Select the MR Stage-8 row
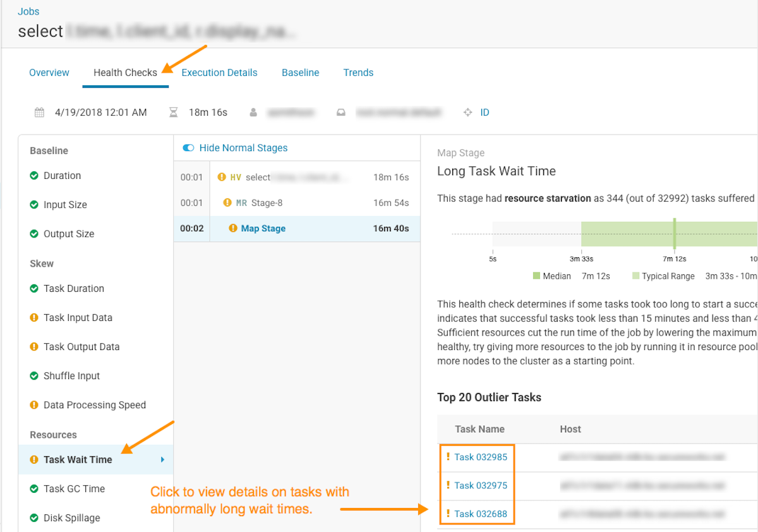This screenshot has height=532, width=758. click(x=296, y=203)
